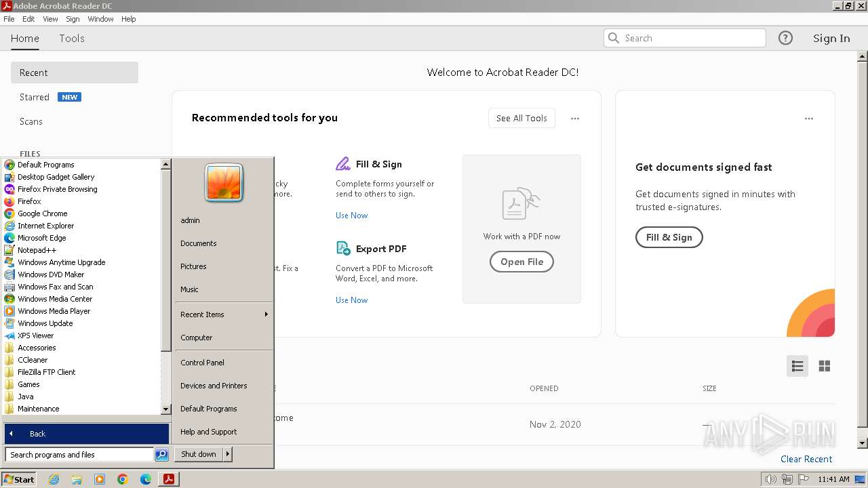Click the Shut down button
This screenshot has height=488, width=868.
pyautogui.click(x=199, y=454)
